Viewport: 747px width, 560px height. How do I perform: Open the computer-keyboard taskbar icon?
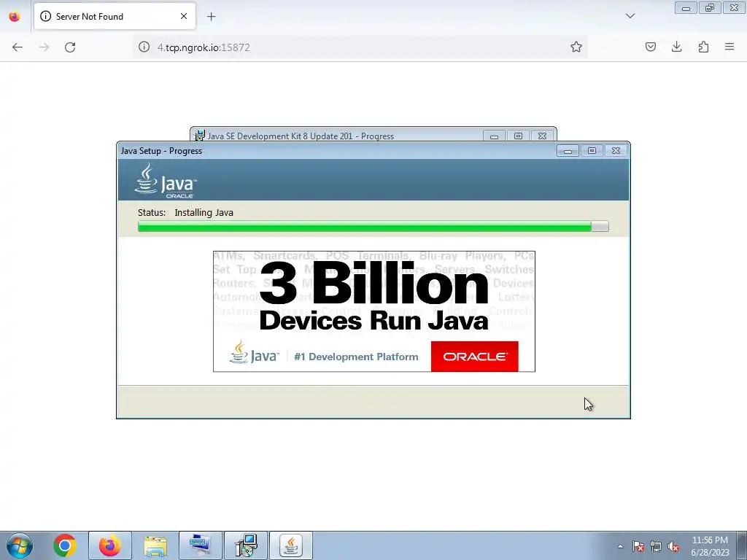coord(201,545)
